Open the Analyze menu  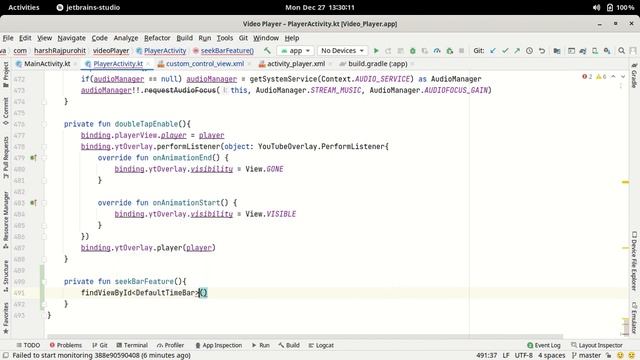126,38
